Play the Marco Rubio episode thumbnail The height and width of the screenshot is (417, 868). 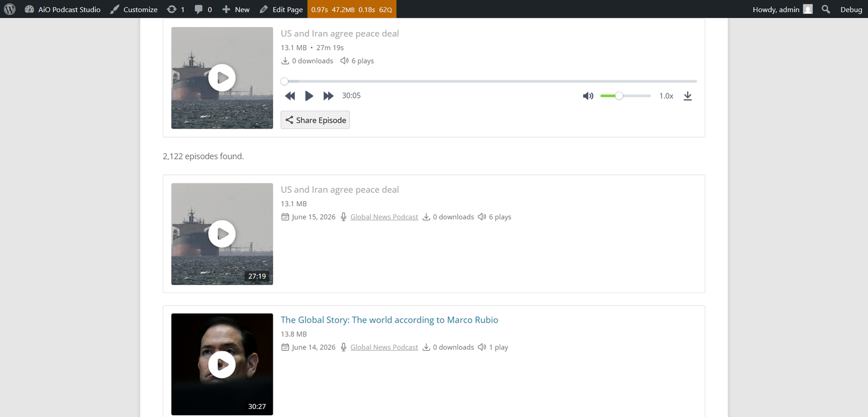pyautogui.click(x=222, y=364)
